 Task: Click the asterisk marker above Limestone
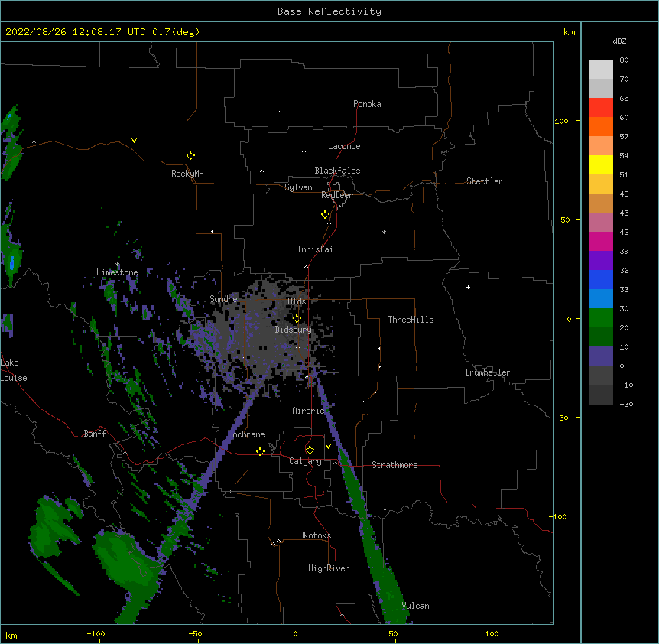click(x=118, y=265)
